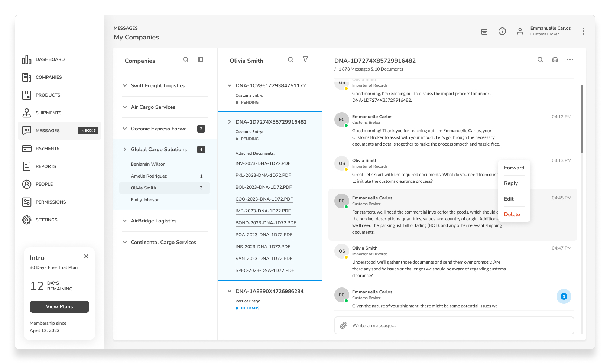
Task: Click the Reports document icon
Action: point(27,166)
